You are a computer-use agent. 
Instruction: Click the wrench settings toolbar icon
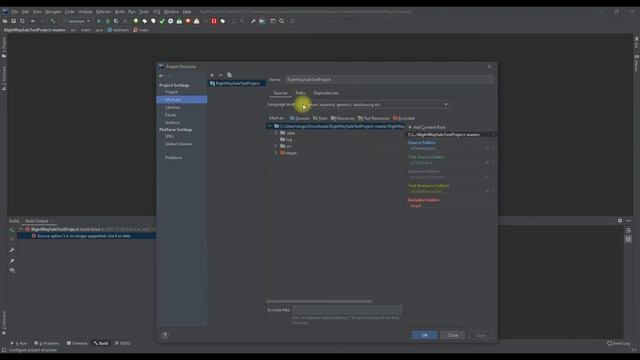pyautogui.click(x=253, y=21)
